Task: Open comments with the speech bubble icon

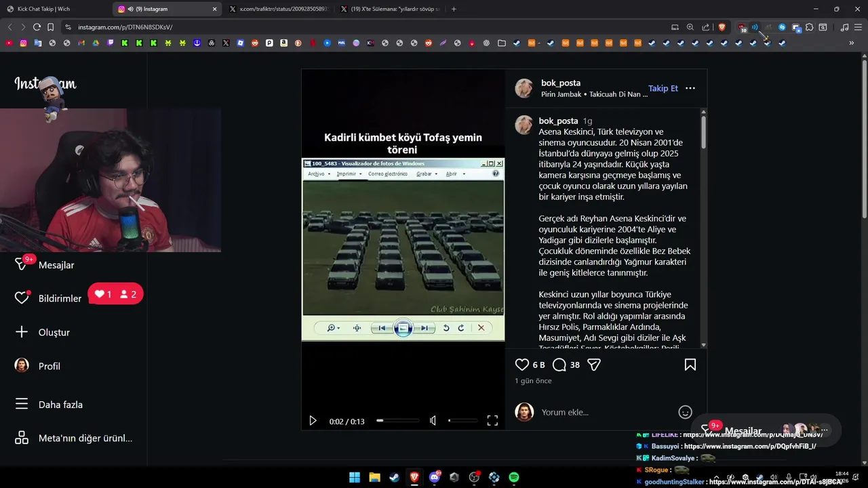Action: [x=559, y=365]
